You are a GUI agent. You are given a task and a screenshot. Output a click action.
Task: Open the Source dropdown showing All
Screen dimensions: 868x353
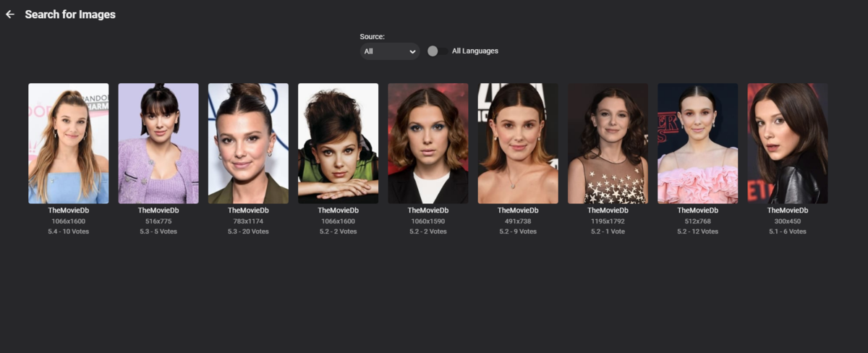coord(390,51)
